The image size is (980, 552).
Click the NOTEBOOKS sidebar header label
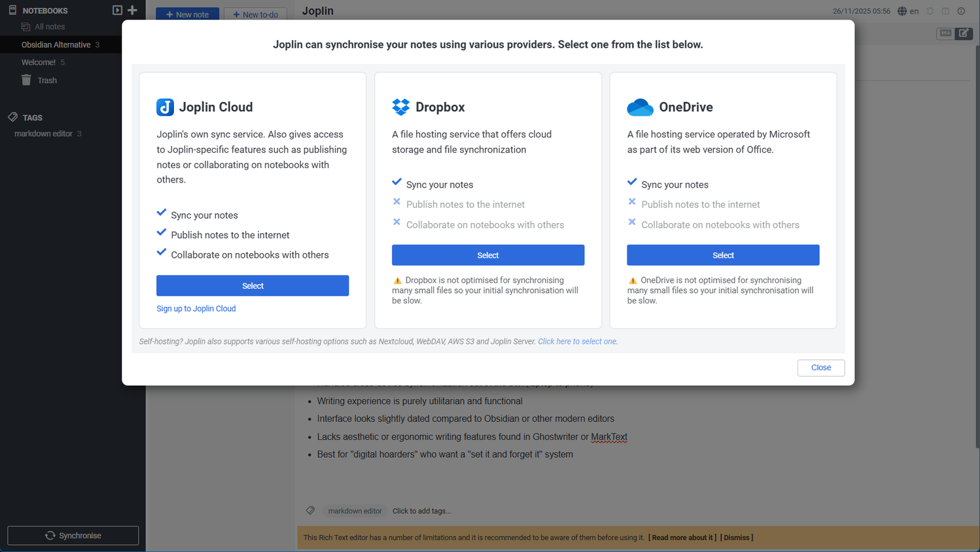tap(45, 10)
